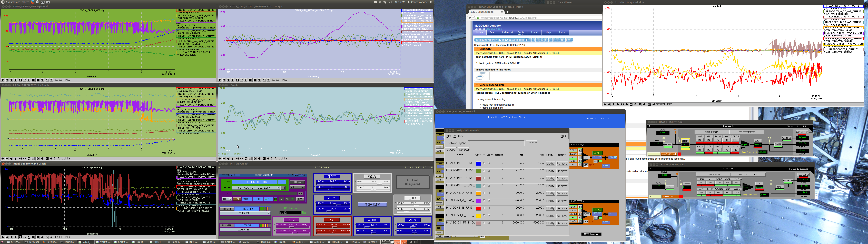Image resolution: width=868 pixels, height=244 pixels.
Task: Go back in Firefox logbook window
Action: point(470,18)
